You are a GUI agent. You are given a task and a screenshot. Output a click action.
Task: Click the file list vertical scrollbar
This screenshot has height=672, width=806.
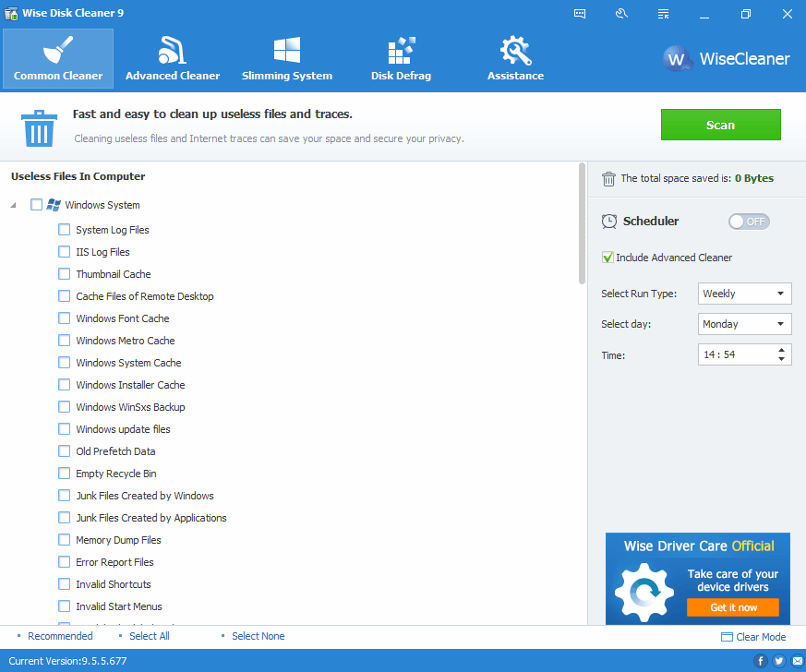click(x=582, y=223)
